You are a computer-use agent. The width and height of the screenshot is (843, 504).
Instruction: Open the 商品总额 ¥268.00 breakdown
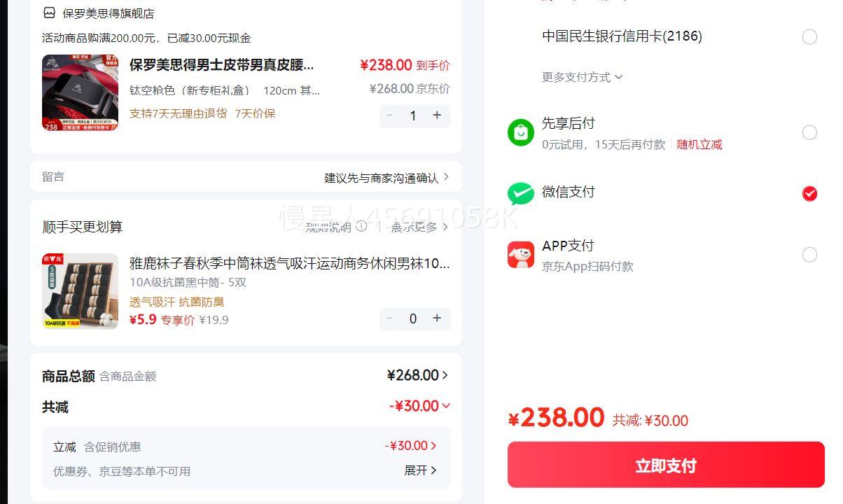tap(417, 375)
